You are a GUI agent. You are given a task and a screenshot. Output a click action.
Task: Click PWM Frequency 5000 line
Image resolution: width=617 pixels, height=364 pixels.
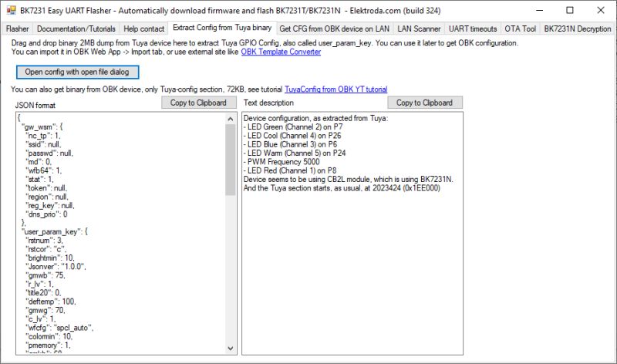click(282, 162)
